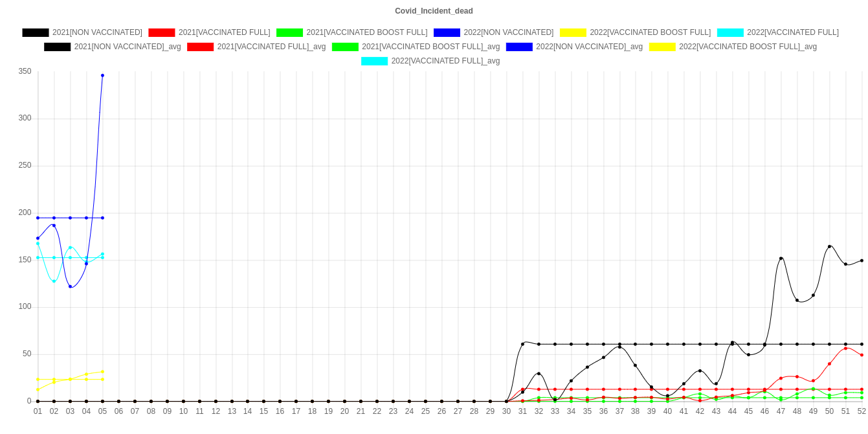Click the Covid_incident_dead chart title
868x434 pixels.
tap(434, 11)
